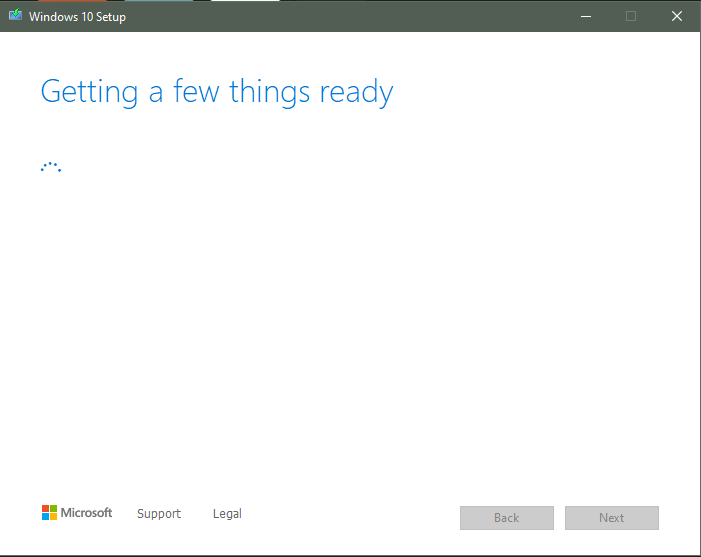Screen dimensions: 701x557
Task: Open the Legal link
Action: click(x=227, y=513)
